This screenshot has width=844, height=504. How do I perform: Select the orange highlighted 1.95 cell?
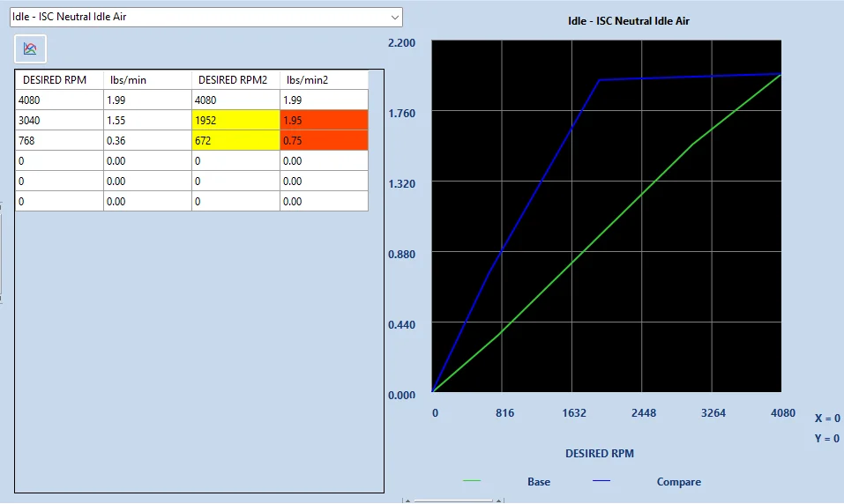click(324, 121)
